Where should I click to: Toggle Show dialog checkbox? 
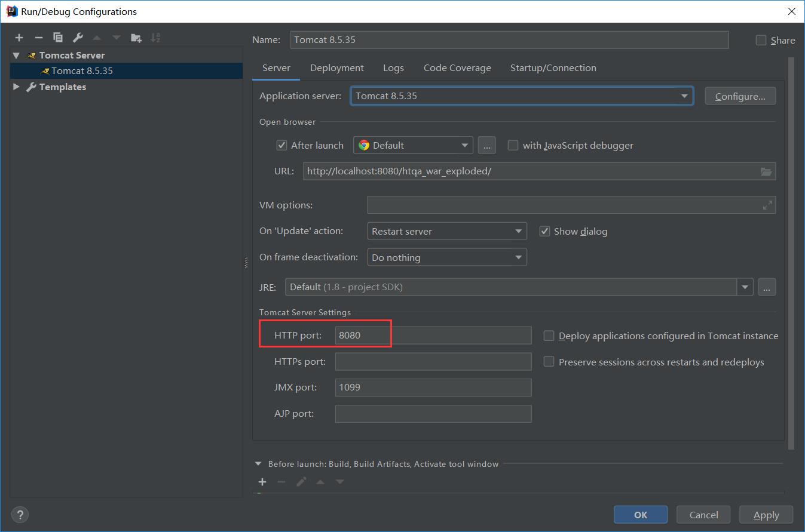tap(544, 231)
